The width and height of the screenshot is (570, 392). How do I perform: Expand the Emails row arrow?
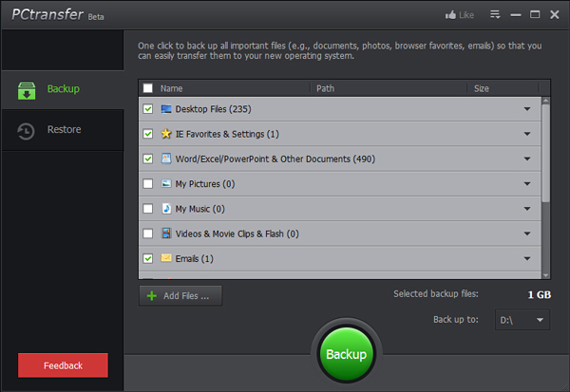pos(527,258)
